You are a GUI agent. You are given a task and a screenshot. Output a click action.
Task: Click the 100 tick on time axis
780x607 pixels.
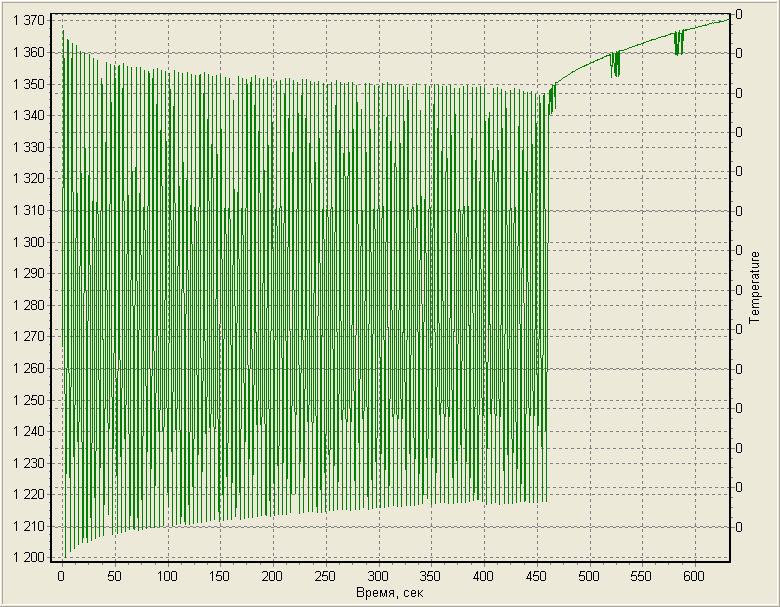[167, 576]
